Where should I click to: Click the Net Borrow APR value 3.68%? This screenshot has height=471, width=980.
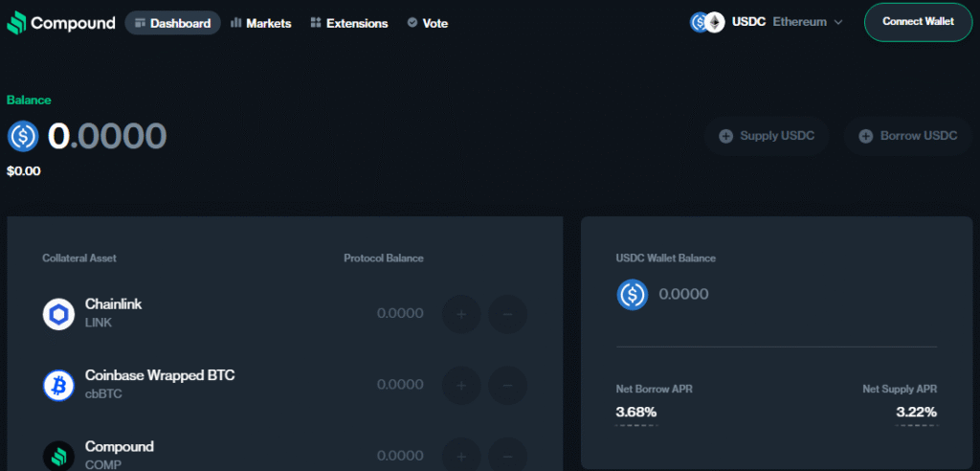(636, 413)
